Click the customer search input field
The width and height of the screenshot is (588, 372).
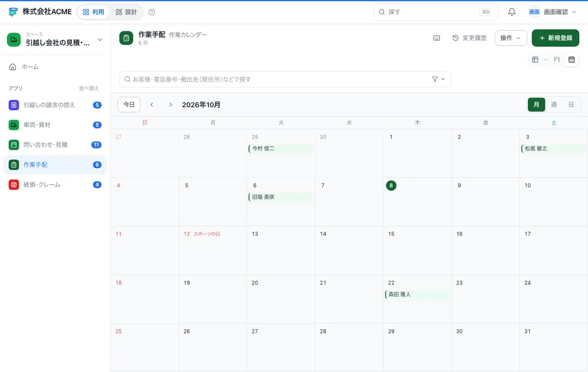pyautogui.click(x=285, y=79)
